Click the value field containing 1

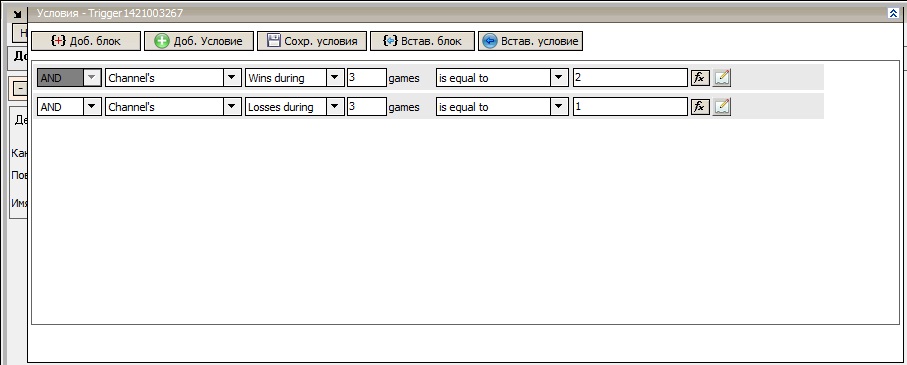(x=630, y=106)
